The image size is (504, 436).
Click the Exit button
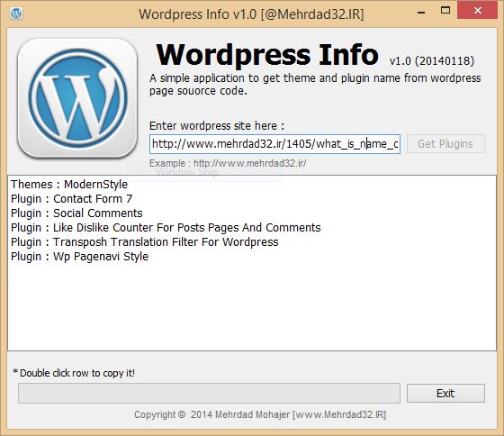[x=445, y=393]
